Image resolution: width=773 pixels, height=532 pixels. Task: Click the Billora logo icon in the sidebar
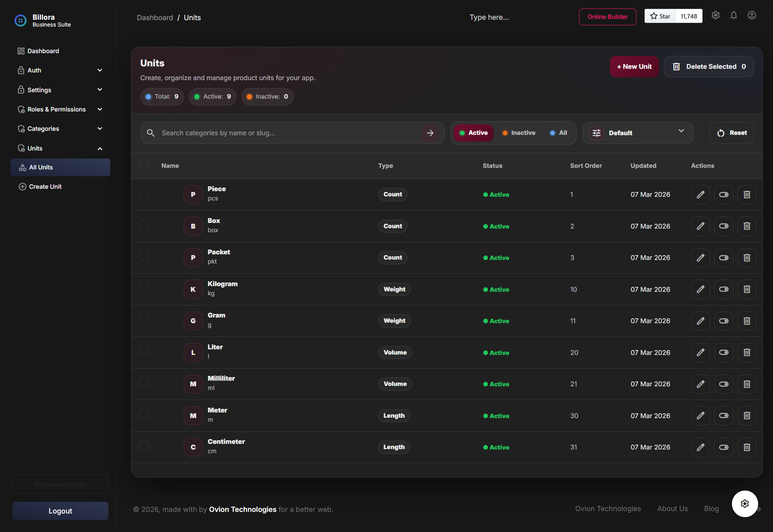tap(20, 21)
